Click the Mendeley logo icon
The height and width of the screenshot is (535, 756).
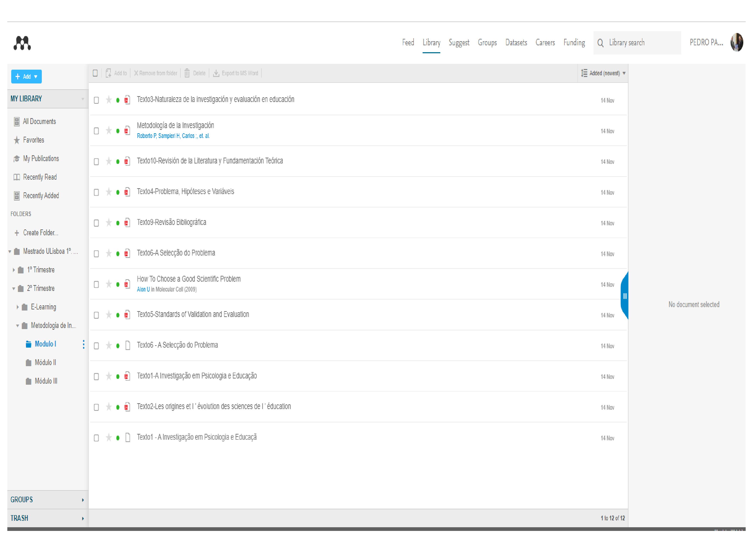click(x=22, y=43)
